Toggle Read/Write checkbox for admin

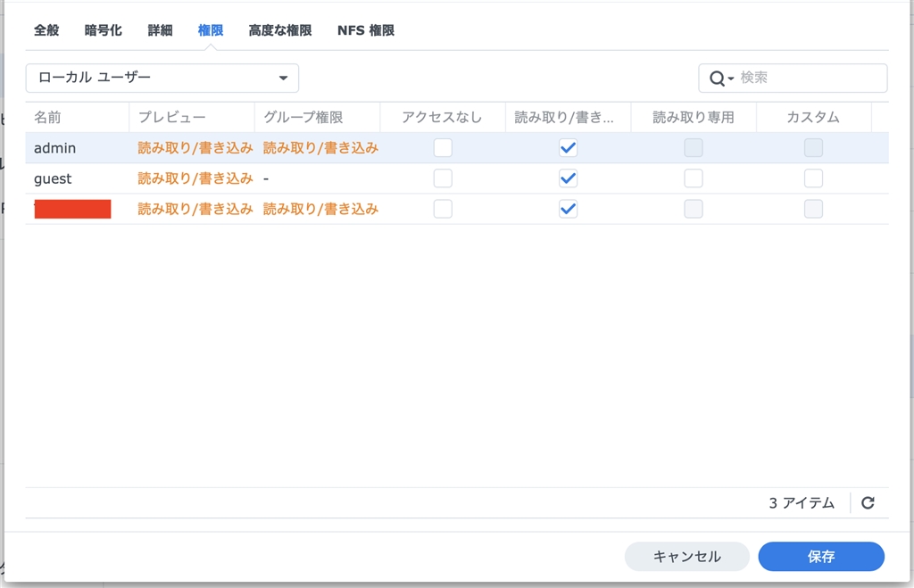tap(568, 148)
